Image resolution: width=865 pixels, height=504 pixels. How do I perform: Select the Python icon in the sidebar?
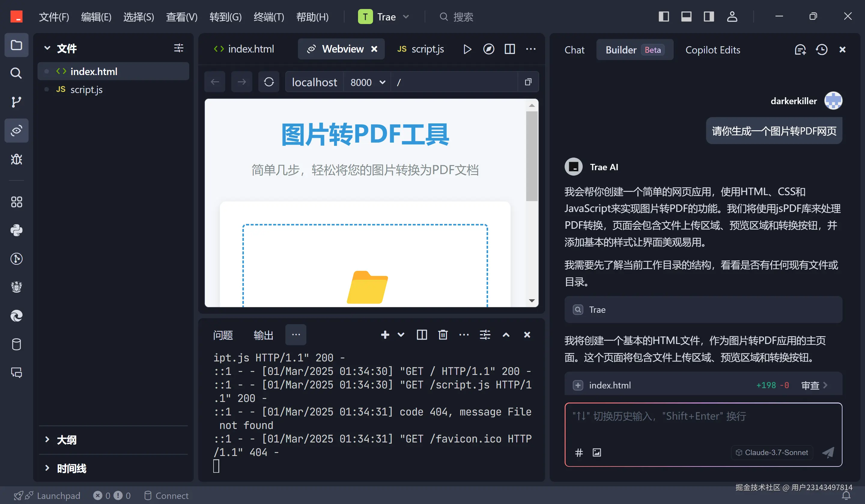pos(16,230)
